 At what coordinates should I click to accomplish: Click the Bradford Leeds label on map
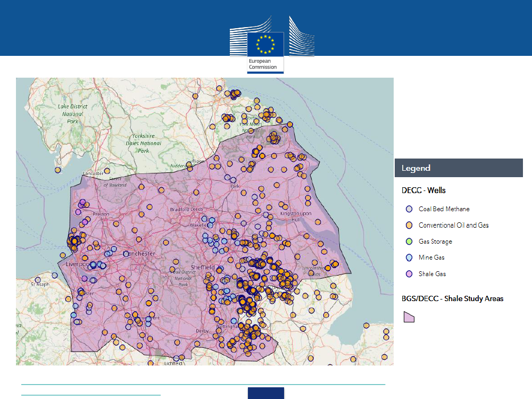point(186,209)
